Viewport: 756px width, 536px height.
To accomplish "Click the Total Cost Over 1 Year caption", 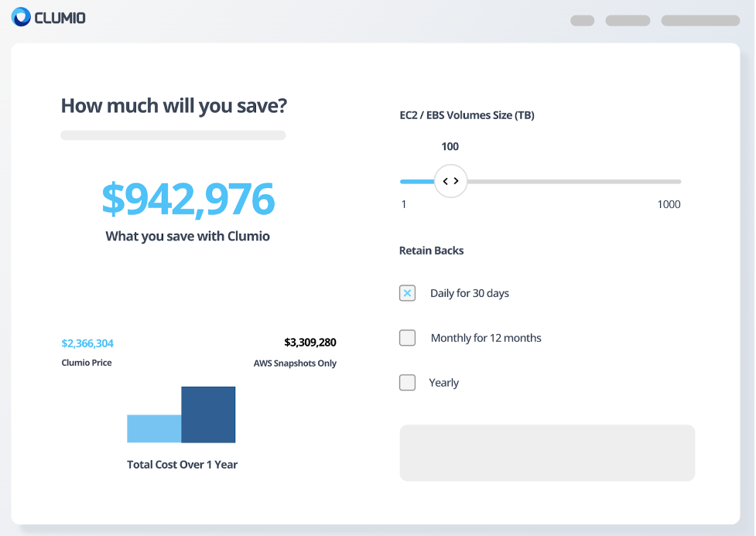I will coord(182,464).
